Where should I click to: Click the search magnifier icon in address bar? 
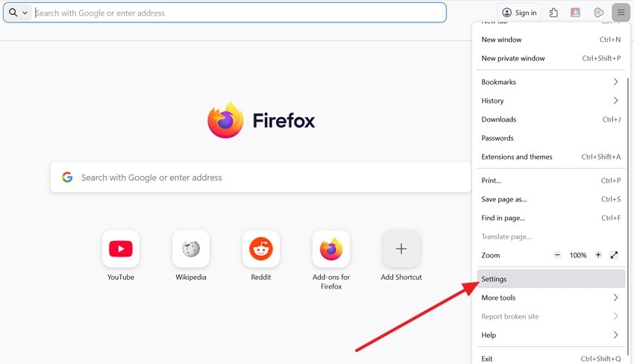(13, 13)
